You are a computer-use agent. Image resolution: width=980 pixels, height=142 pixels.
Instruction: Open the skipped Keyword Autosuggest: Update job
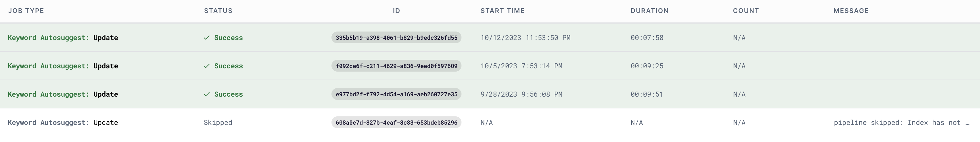click(x=63, y=123)
